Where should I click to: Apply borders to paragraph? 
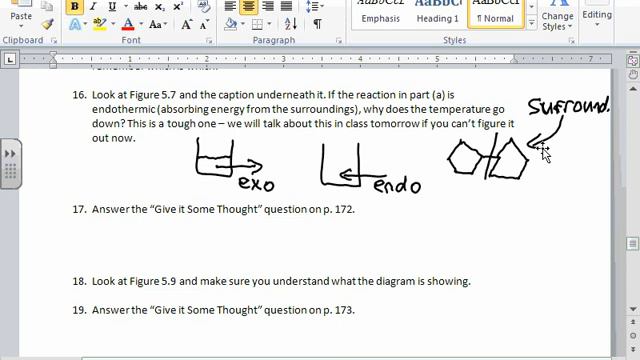257,24
